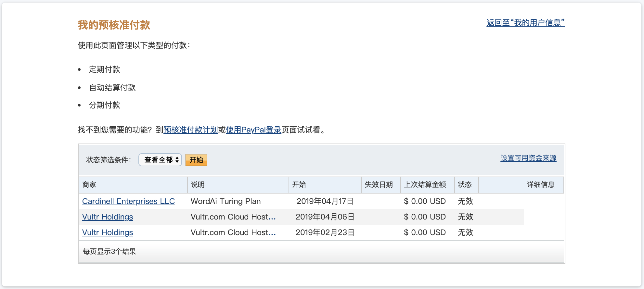Click the 自动结算付款 bullet item
This screenshot has width=644, height=289.
[112, 88]
